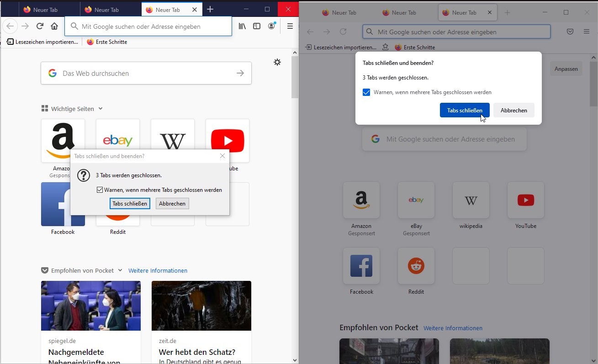
Task: Open the YouTube tile in the dark-titled Firefox
Action: [x=228, y=141]
